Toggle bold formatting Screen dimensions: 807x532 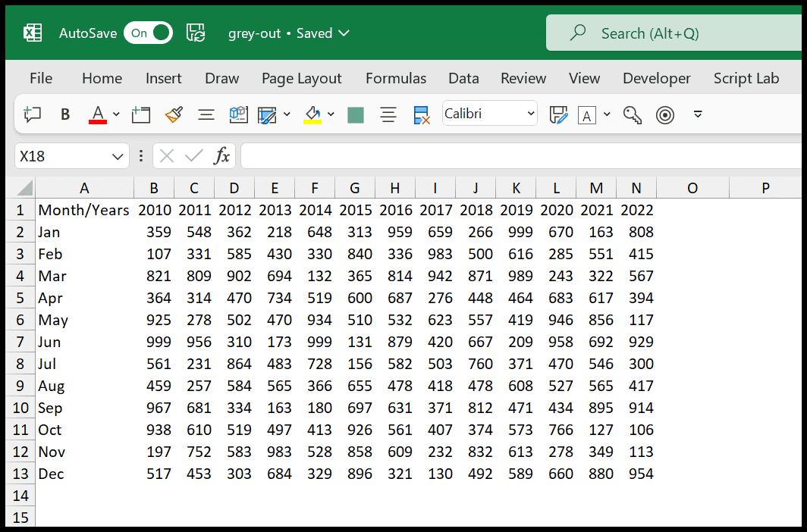pos(65,114)
